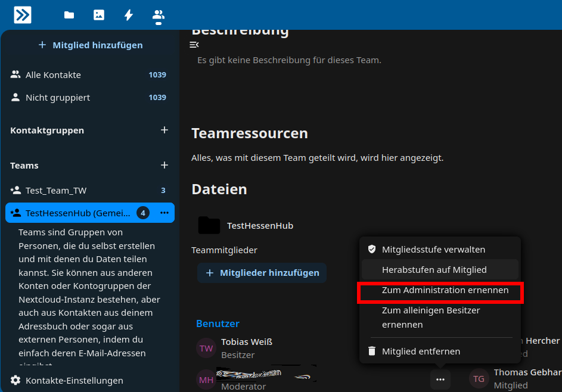This screenshot has width=562, height=392.
Task: Open the Files app folder icon
Action: click(69, 15)
